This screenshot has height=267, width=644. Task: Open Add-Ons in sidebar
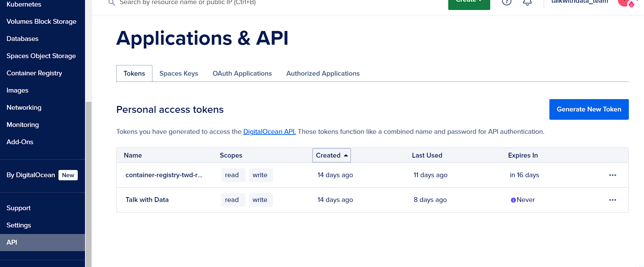pos(20,142)
